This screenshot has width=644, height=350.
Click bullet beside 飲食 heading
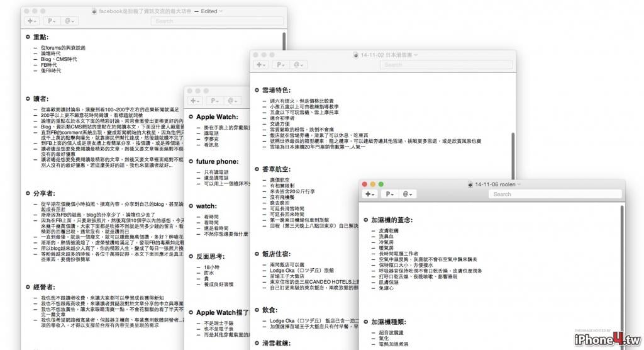[257, 310]
